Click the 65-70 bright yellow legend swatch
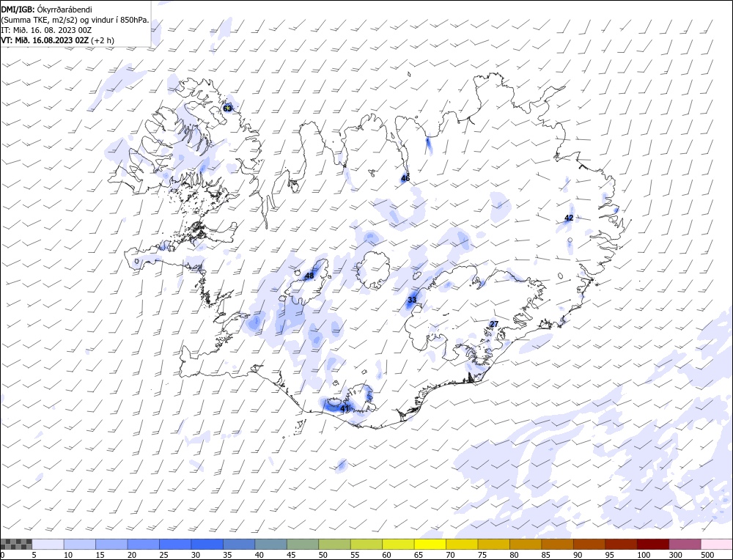Screen dimensions: 733x560 (x=430, y=544)
